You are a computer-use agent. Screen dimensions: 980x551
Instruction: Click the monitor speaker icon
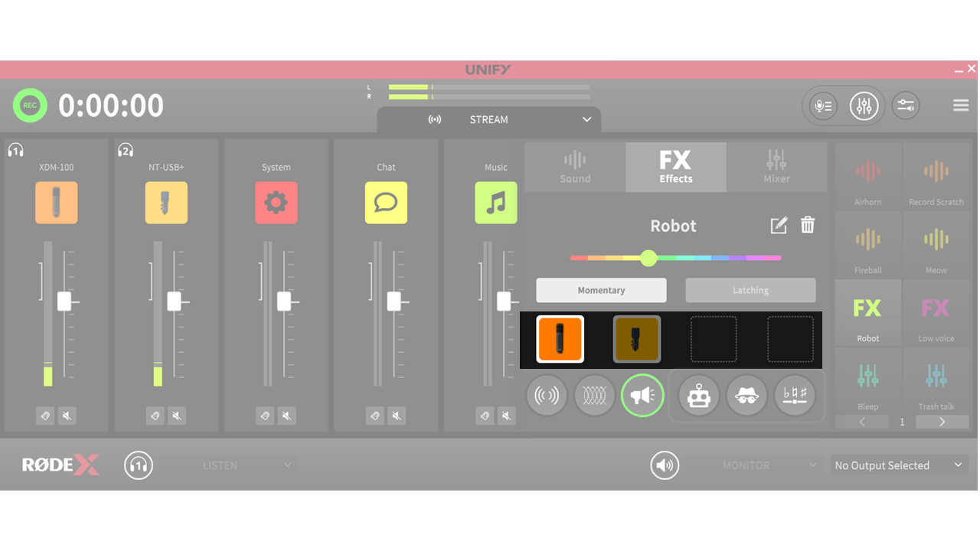[x=665, y=465]
